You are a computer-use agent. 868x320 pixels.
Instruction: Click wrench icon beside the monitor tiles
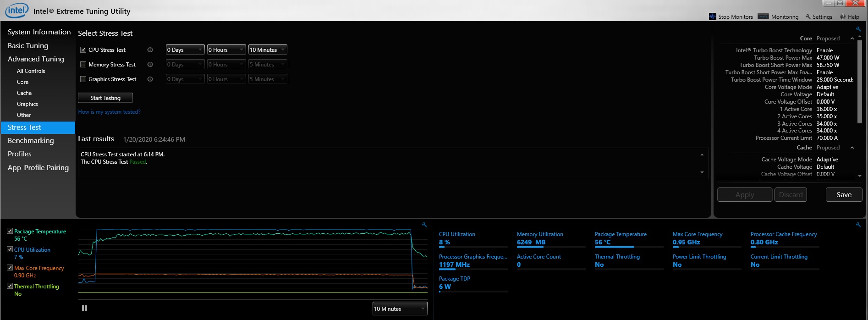click(x=858, y=225)
